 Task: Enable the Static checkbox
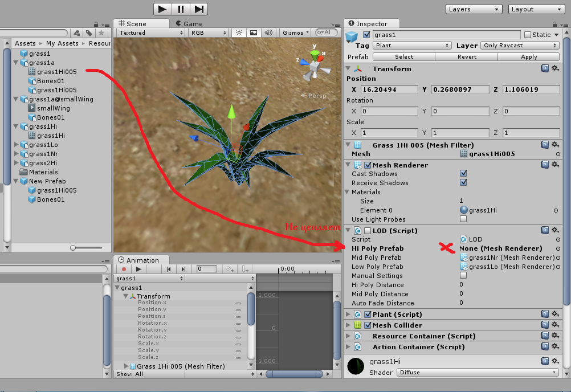(527, 35)
